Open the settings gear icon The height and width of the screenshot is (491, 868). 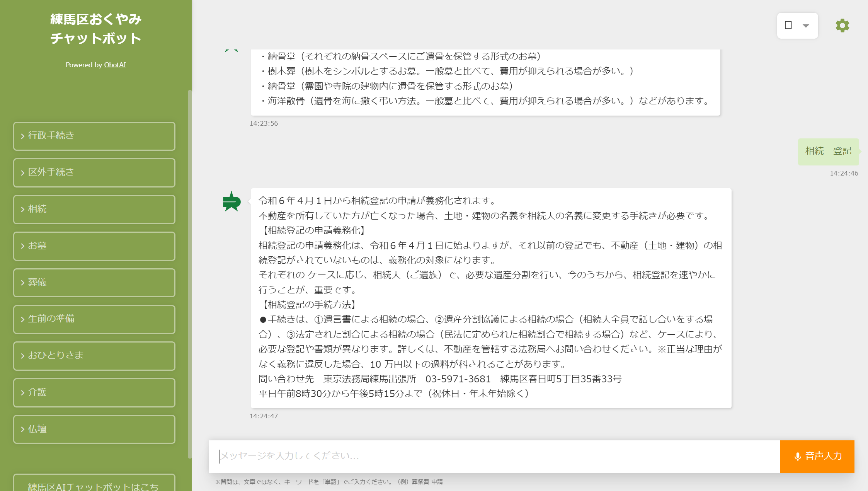(842, 26)
